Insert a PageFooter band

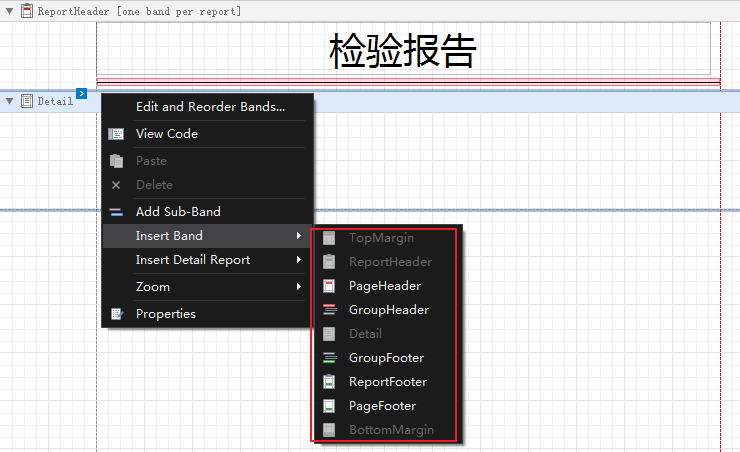(x=385, y=406)
